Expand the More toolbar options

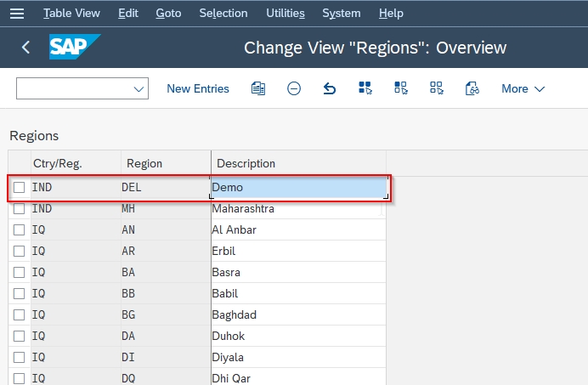[x=523, y=89]
